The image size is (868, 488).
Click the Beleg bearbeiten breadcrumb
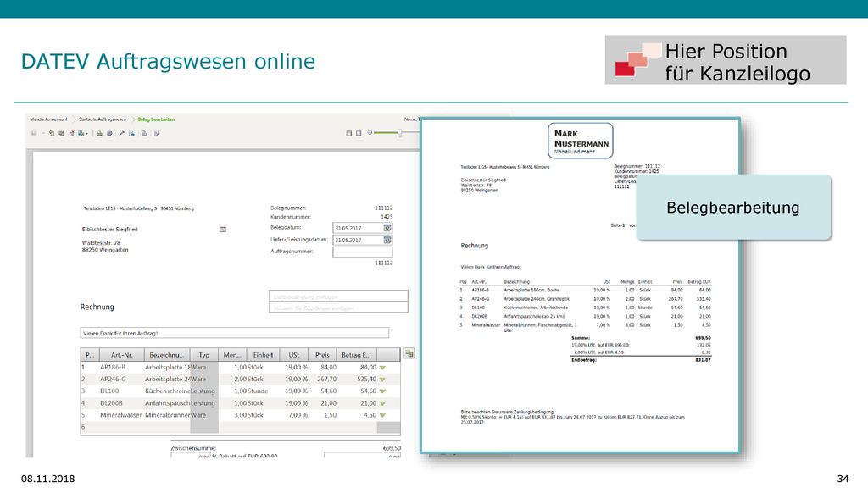click(x=156, y=119)
